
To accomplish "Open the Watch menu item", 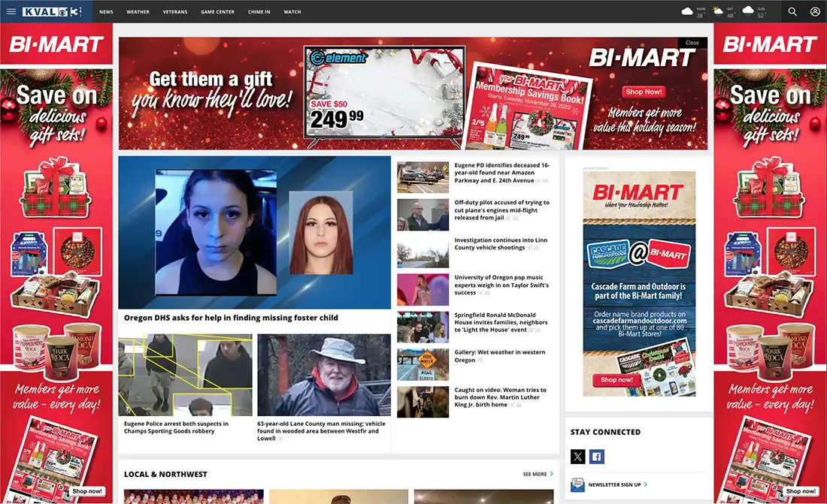I will (x=292, y=11).
